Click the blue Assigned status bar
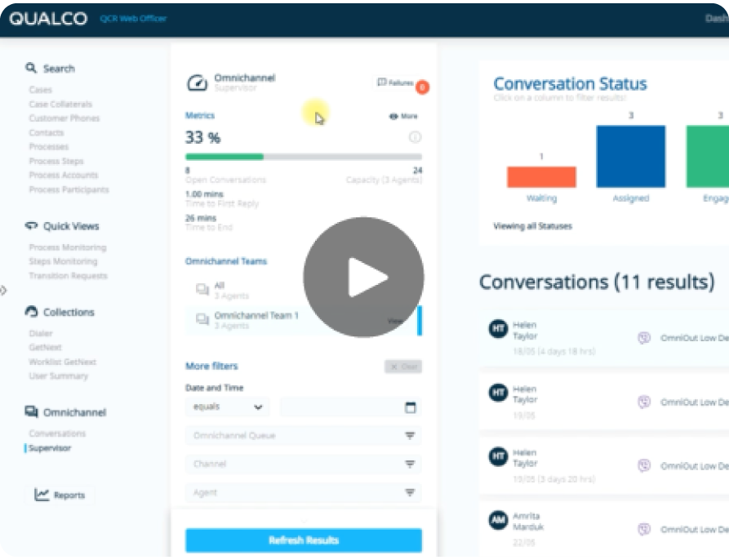This screenshot has width=729, height=560. [x=630, y=157]
